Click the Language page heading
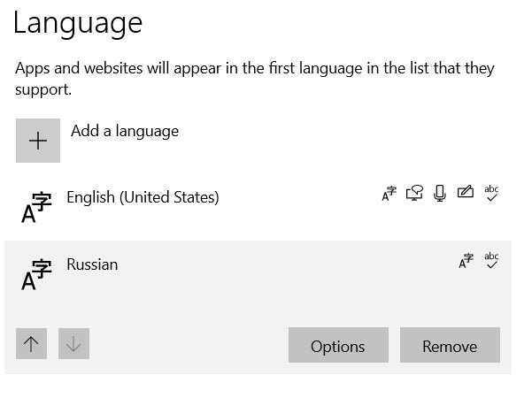Screen dimensions: 532x398 pos(78,24)
